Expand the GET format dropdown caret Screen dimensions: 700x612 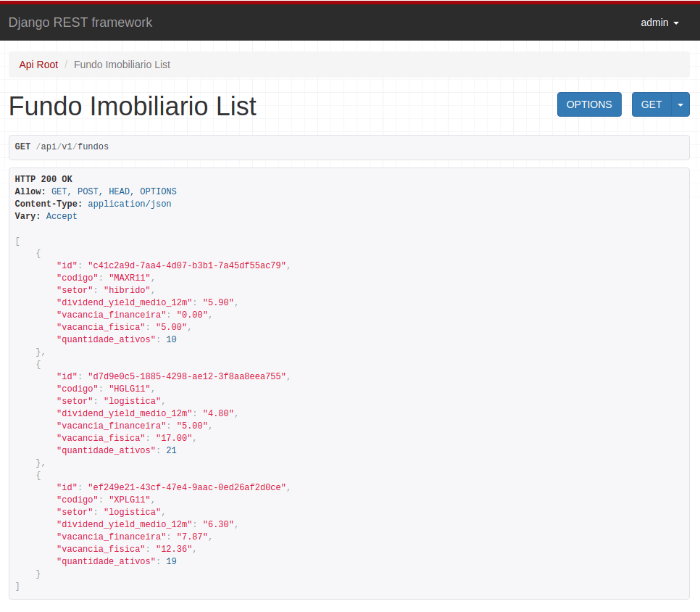(680, 104)
